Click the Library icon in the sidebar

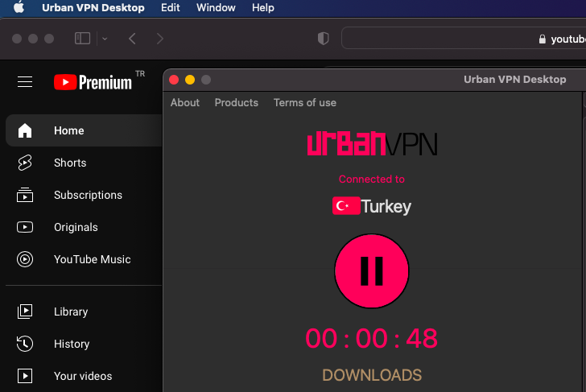(25, 312)
